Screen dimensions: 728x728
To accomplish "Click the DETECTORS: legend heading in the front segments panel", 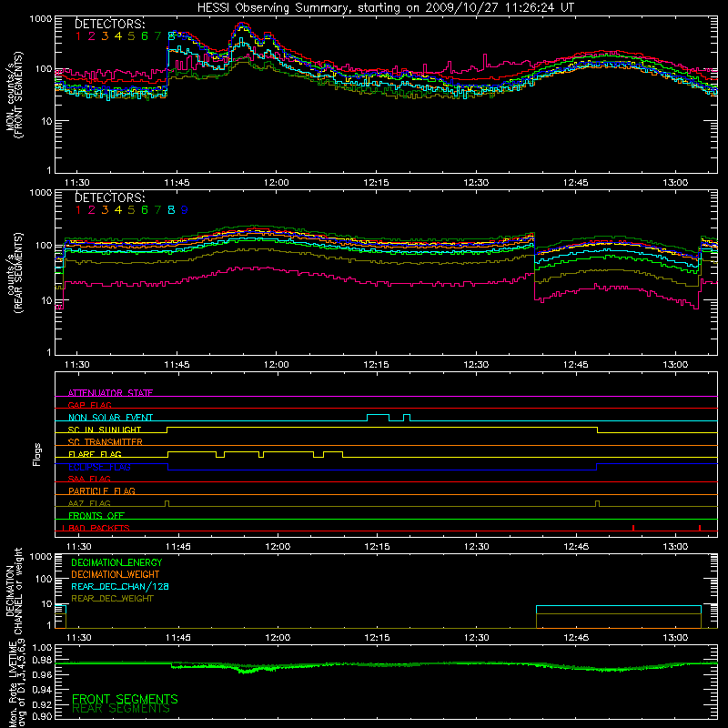I will point(109,24).
